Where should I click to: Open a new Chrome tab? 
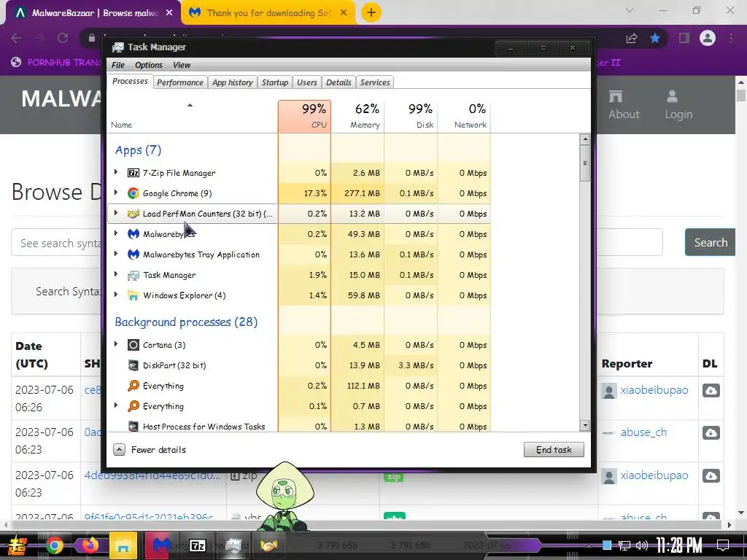coord(371,12)
